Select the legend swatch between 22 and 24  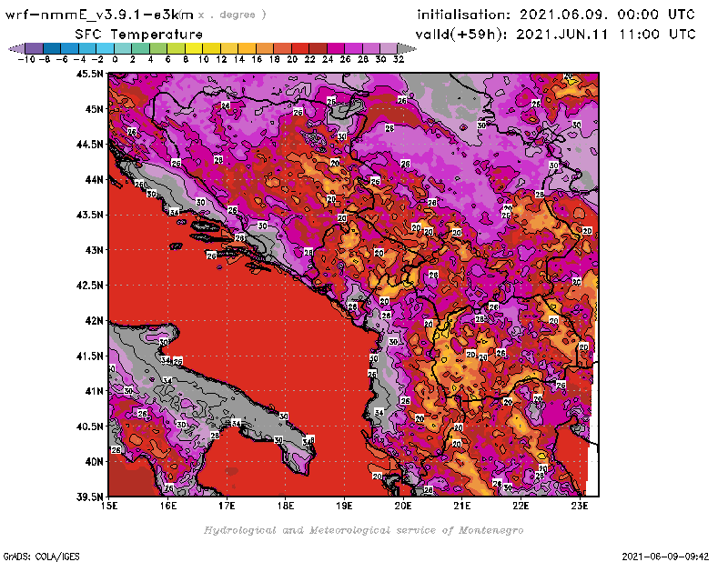(x=318, y=48)
